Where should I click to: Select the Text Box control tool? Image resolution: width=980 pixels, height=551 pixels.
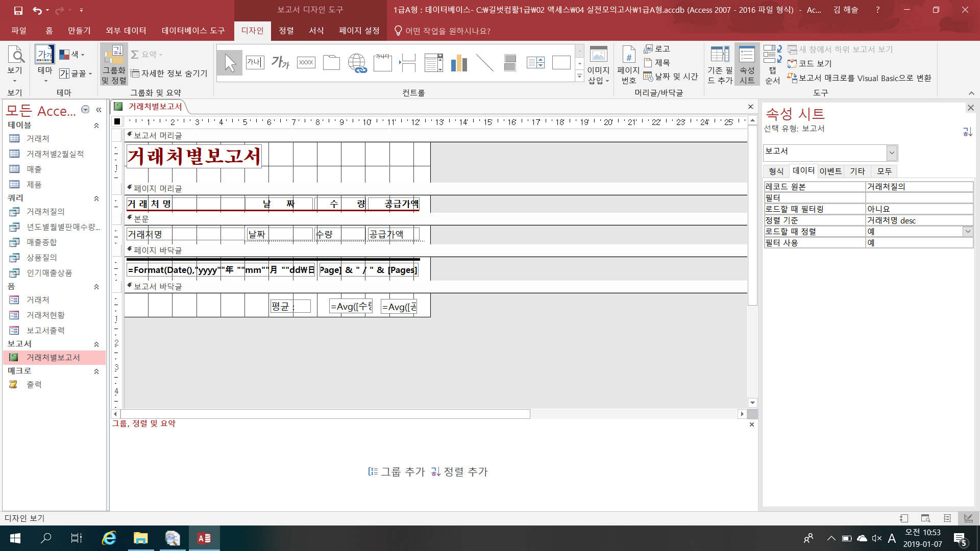click(255, 63)
